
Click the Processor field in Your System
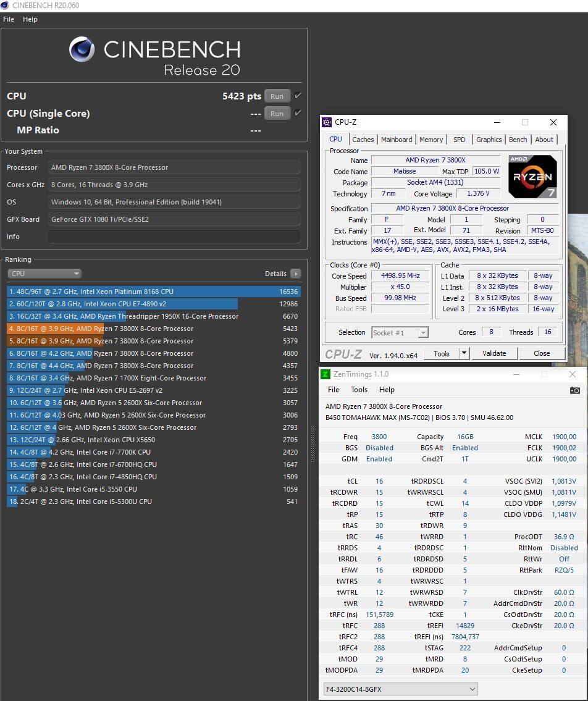[x=174, y=167]
